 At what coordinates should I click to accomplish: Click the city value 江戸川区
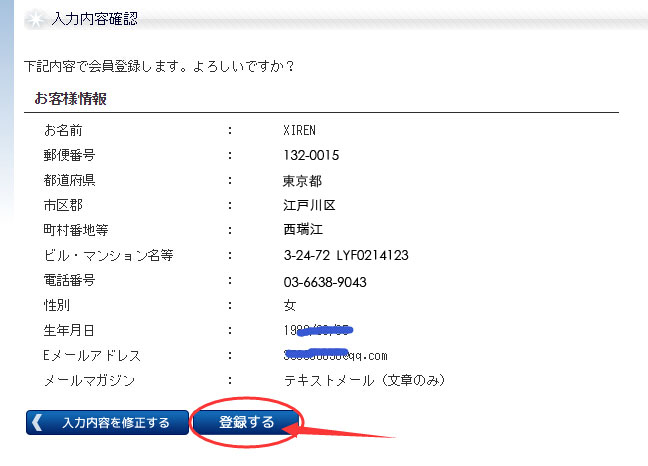pos(309,205)
